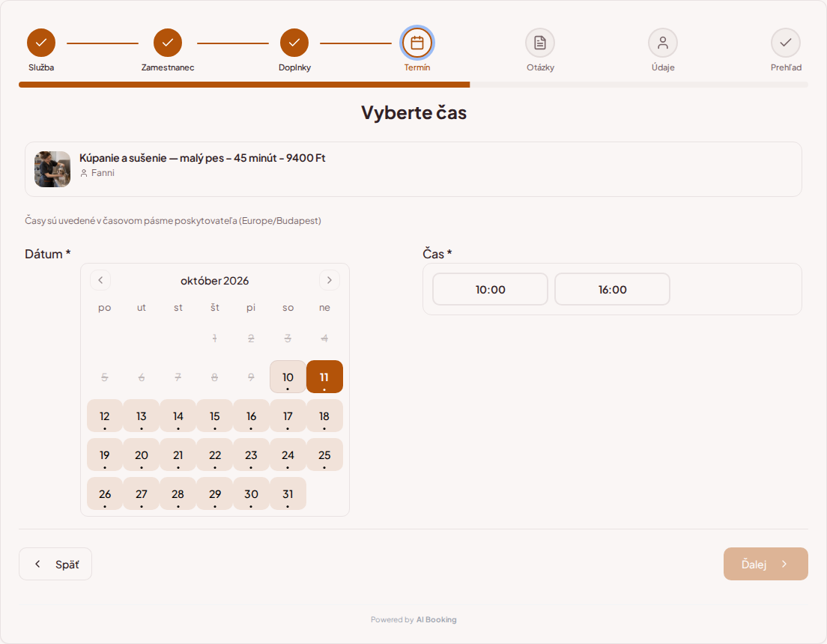Click date 29 in calendar
The width and height of the screenshot is (827, 644).
click(215, 493)
